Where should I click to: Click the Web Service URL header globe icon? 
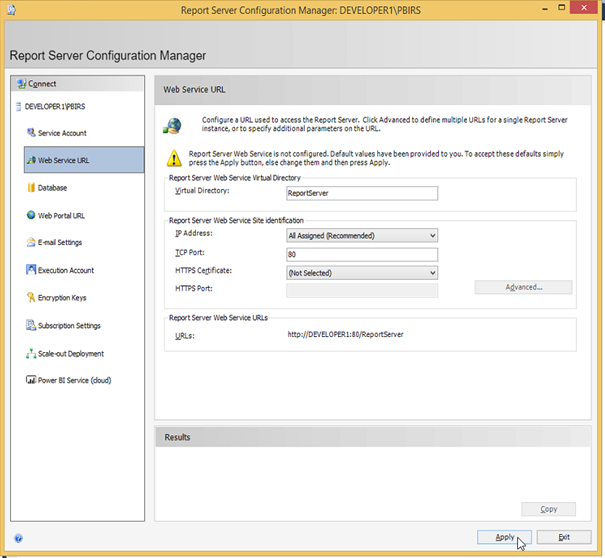click(172, 126)
